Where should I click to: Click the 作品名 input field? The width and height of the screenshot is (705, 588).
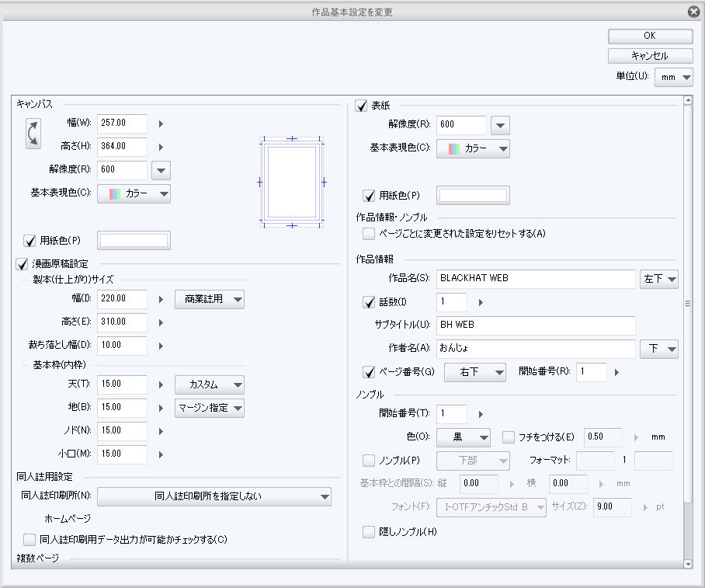click(534, 278)
